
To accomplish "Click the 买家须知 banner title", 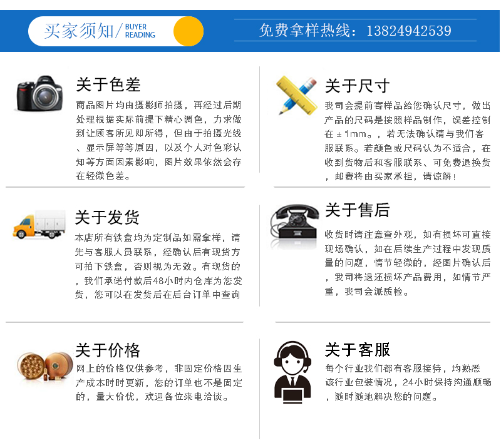I will [79, 31].
